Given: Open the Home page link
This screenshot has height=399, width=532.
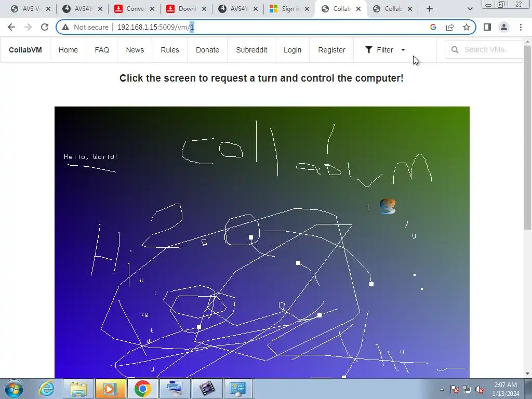Looking at the screenshot, I should 68,50.
